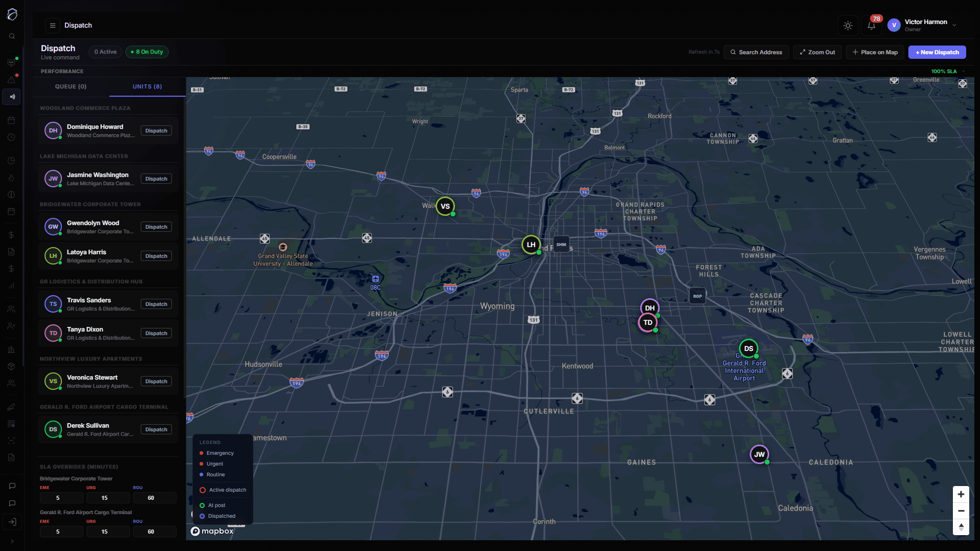This screenshot has width=980, height=551.
Task: Toggle the 0 Active filter pill
Action: [105, 52]
